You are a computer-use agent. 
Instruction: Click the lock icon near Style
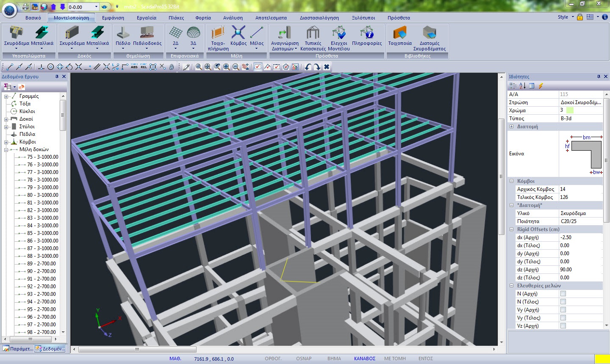(x=579, y=17)
